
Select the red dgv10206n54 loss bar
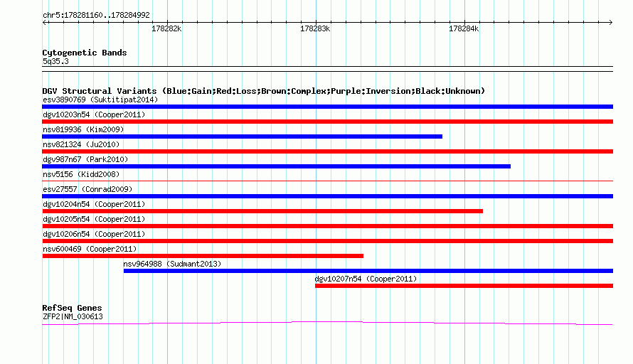coord(327,241)
